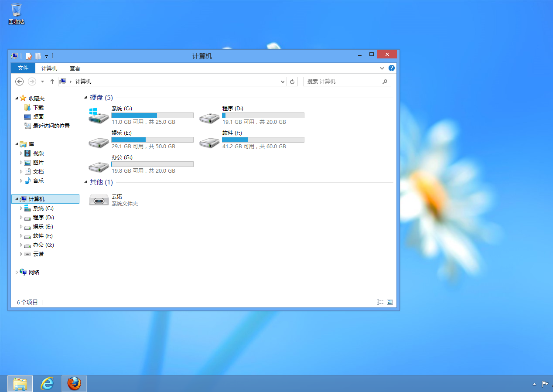Select the 文档 library
The image size is (553, 392).
(38, 172)
